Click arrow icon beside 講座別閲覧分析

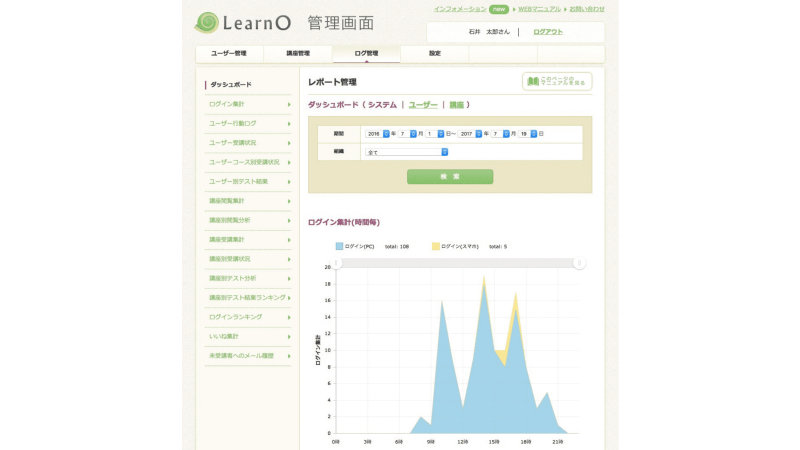289,220
